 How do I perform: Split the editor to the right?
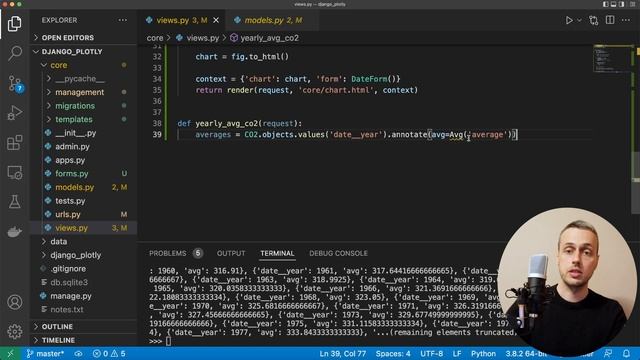pyautogui.click(x=610, y=20)
